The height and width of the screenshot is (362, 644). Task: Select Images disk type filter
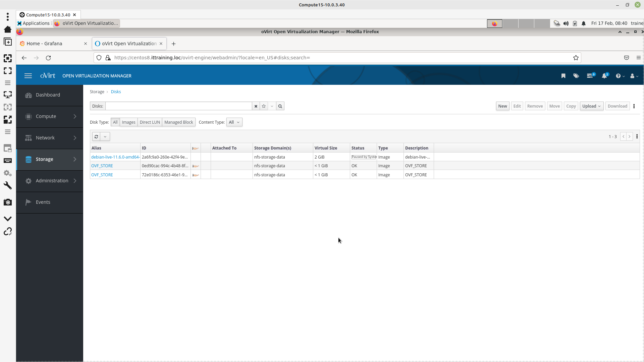128,122
